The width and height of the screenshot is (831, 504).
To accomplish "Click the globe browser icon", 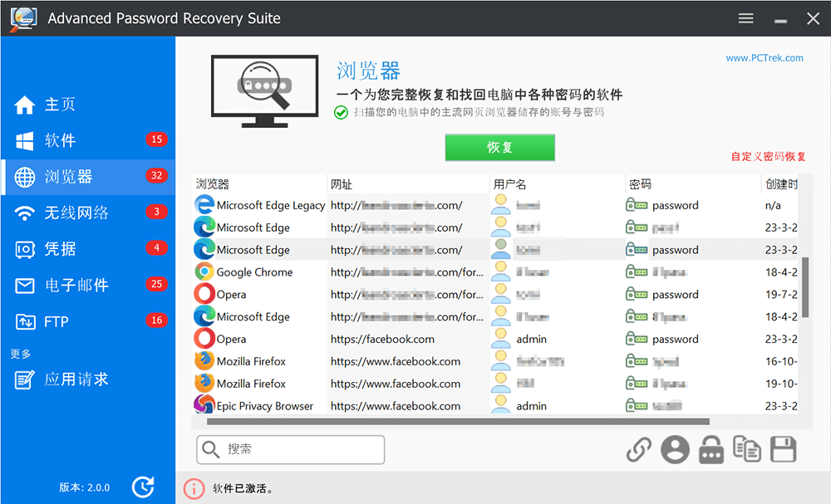I will tap(24, 177).
